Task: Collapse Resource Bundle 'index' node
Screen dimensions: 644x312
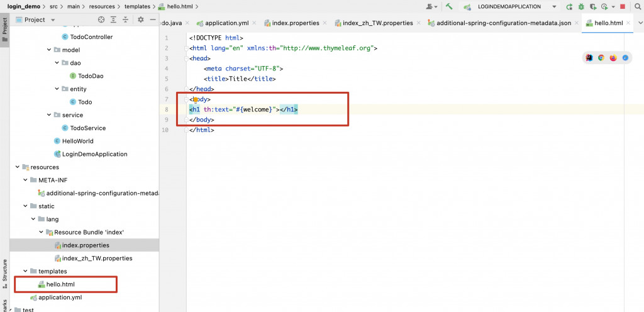Action: pos(41,232)
